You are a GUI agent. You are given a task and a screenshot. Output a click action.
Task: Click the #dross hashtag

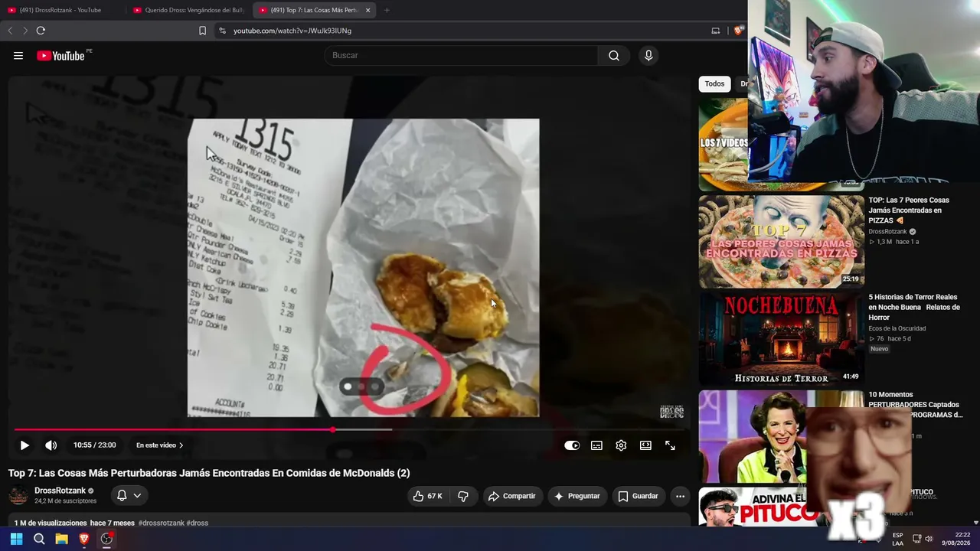click(198, 523)
